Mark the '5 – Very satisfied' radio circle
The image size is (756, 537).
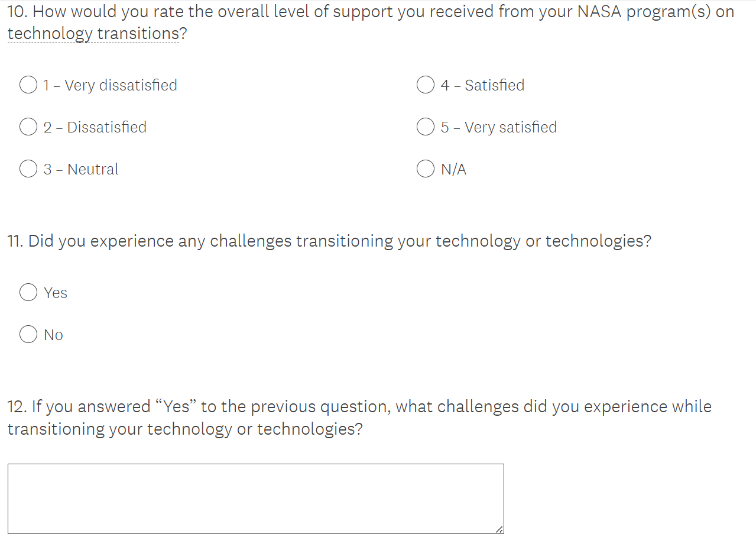coord(426,127)
